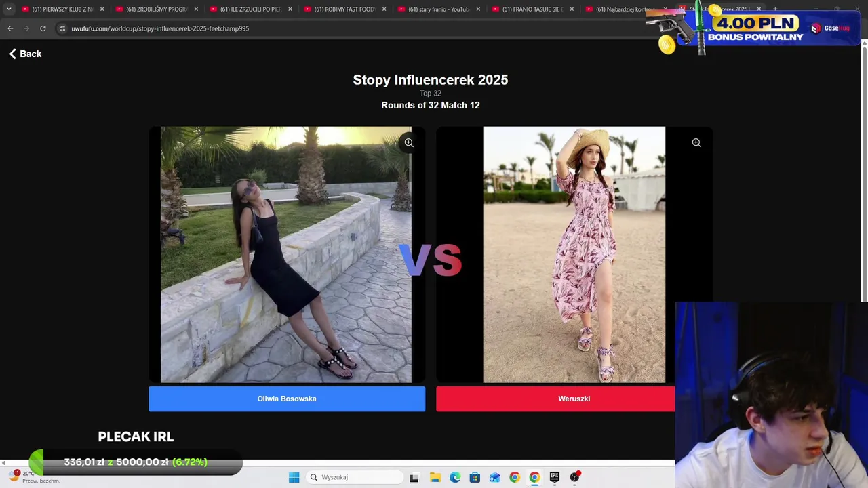Launch File Explorer from the taskbar
This screenshot has width=868, height=488.
(435, 477)
